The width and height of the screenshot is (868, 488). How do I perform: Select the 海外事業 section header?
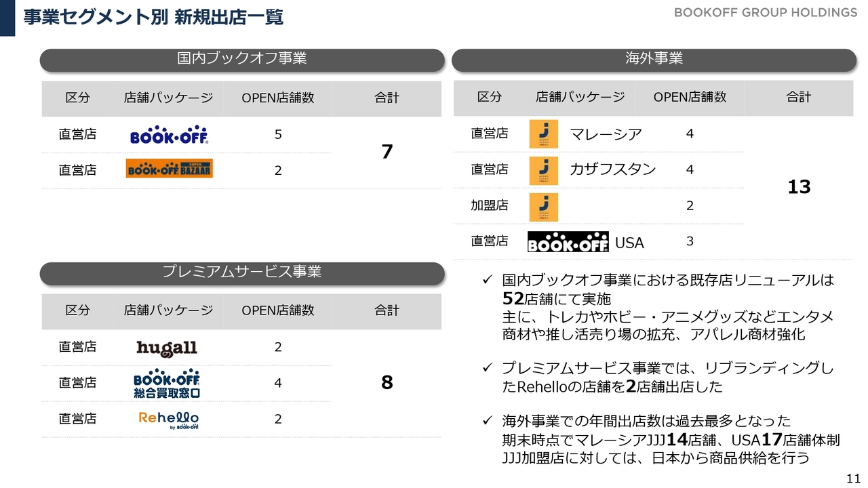(654, 59)
